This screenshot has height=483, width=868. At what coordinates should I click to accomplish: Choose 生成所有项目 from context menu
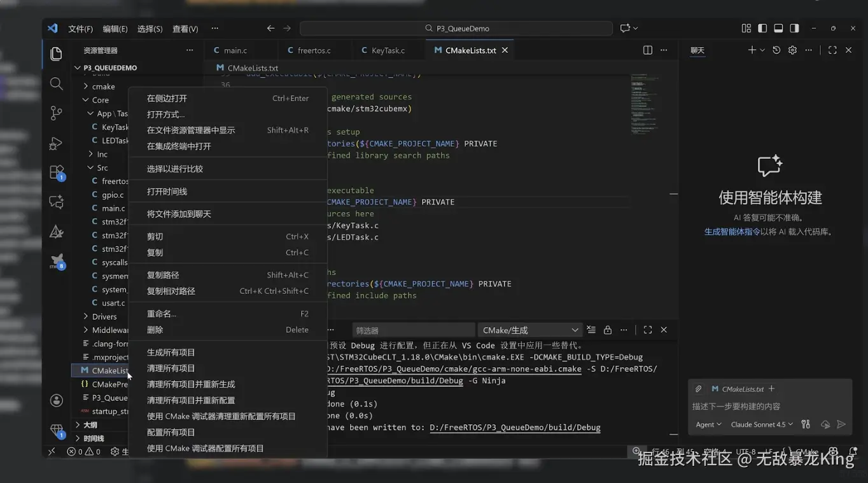pos(228,353)
